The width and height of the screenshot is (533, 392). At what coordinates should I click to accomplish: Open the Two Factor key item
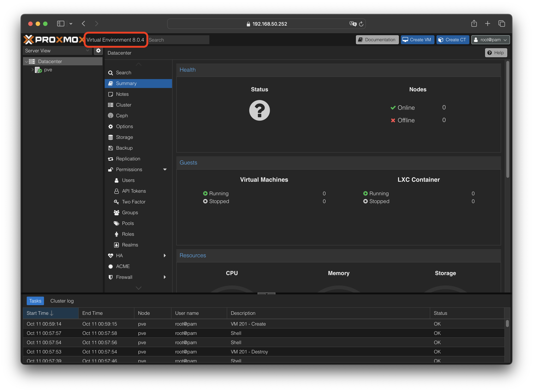coord(133,202)
